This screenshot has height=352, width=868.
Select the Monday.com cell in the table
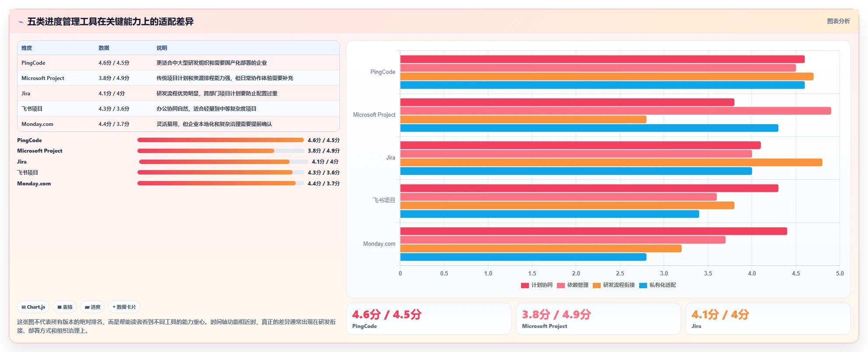click(37, 124)
